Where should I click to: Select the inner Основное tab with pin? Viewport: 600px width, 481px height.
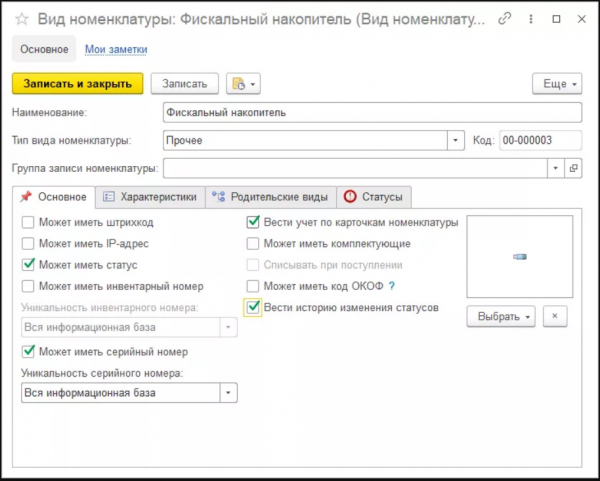click(x=54, y=197)
